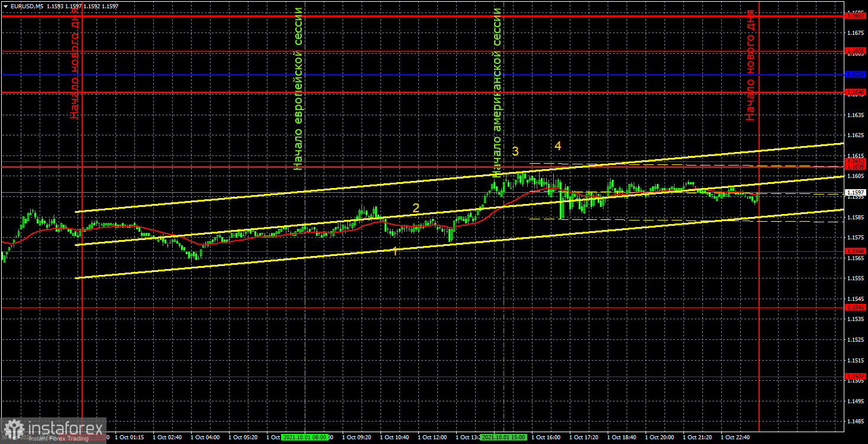This screenshot has width=868, height=444.
Task: Click the EURUSD,M5 chart title text
Action: click(26, 6)
